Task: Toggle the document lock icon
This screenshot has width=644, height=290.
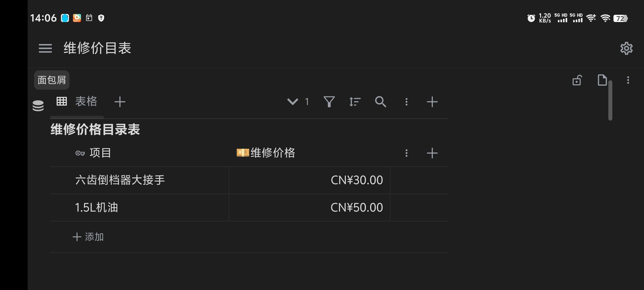Action: (x=577, y=80)
